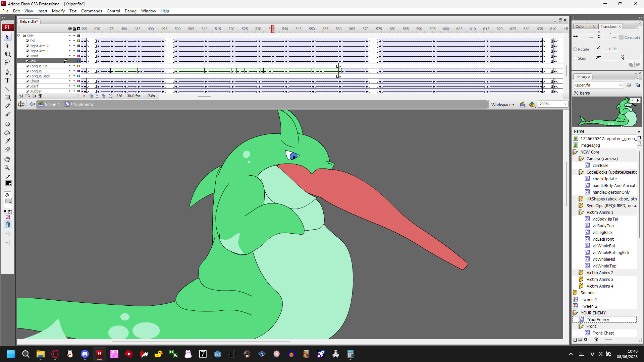Expand the Sounds folder
The width and height of the screenshot is (644, 362).
tap(576, 293)
